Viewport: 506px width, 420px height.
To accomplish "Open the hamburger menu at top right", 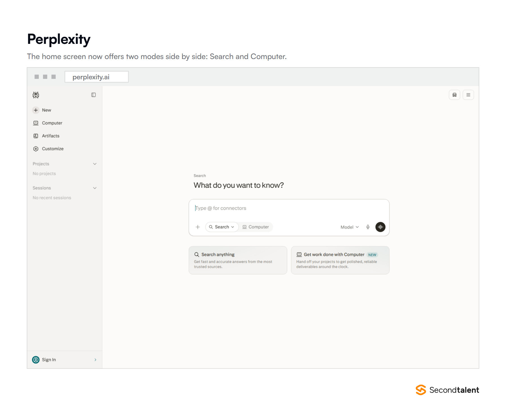I will (468, 95).
